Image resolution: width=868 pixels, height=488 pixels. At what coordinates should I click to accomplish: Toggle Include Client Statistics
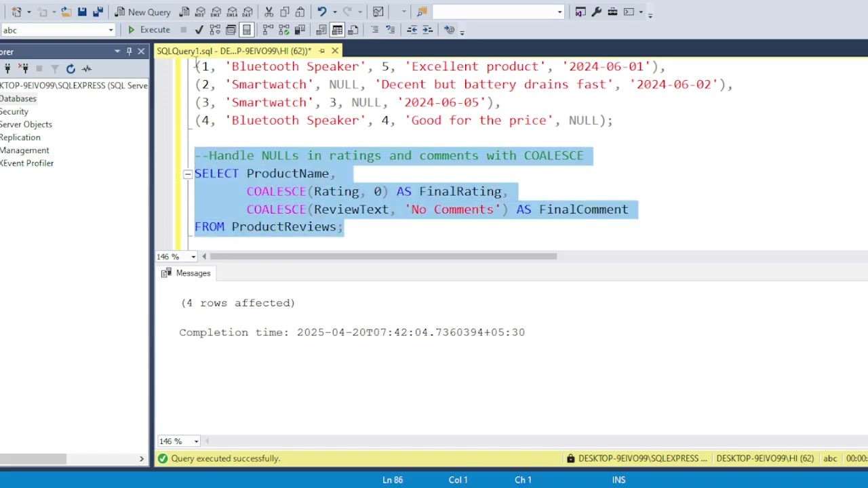300,30
